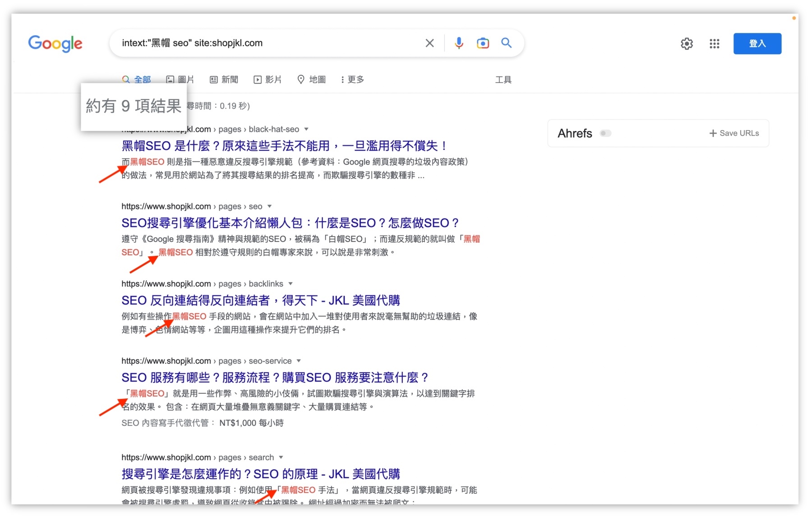Click inside the search input field
This screenshot has height=518, width=812.
(271, 43)
